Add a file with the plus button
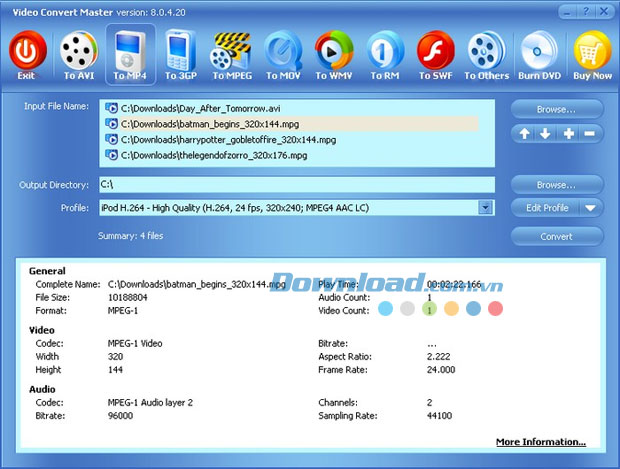The image size is (620, 469). point(568,134)
